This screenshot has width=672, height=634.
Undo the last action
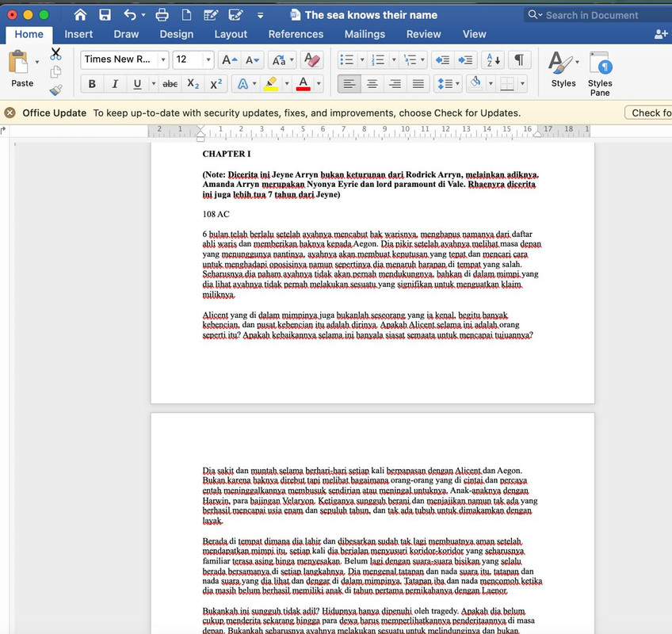[x=129, y=15]
